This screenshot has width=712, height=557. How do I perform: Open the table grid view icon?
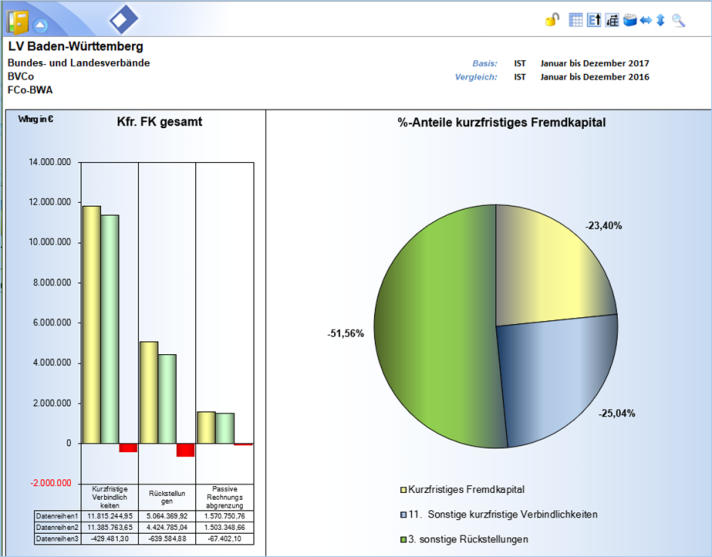(x=576, y=20)
